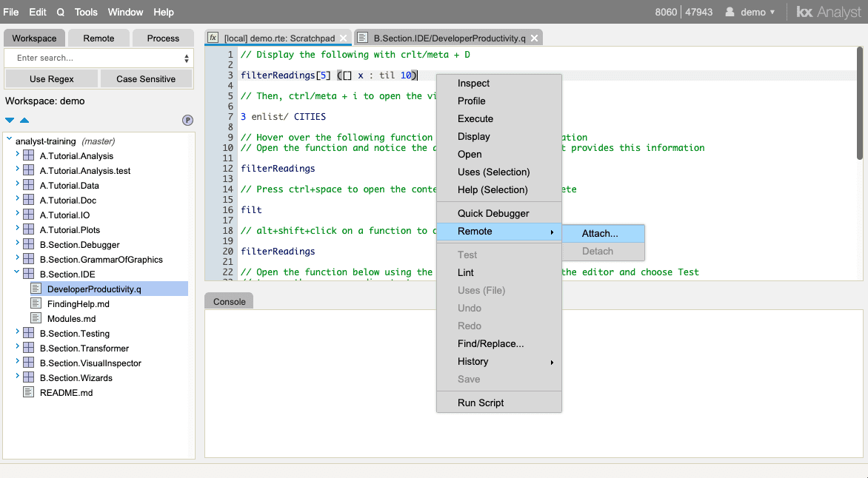Choose Uses (Selection) in context menu
Viewport: 868px width, 478px height.
click(498, 172)
